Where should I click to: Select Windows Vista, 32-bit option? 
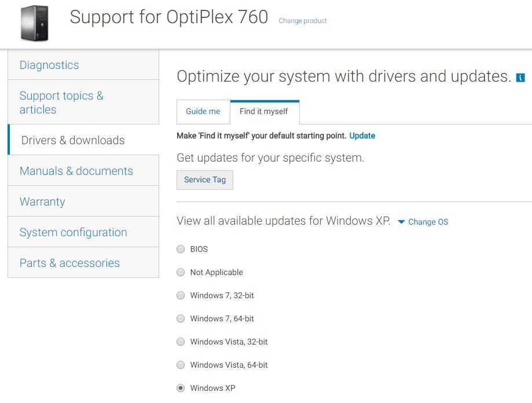(181, 341)
